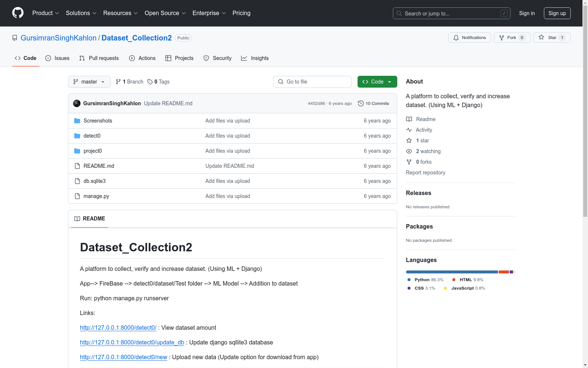588x368 pixels.
Task: Click the purple CSS segment of language bar
Action: click(511, 272)
